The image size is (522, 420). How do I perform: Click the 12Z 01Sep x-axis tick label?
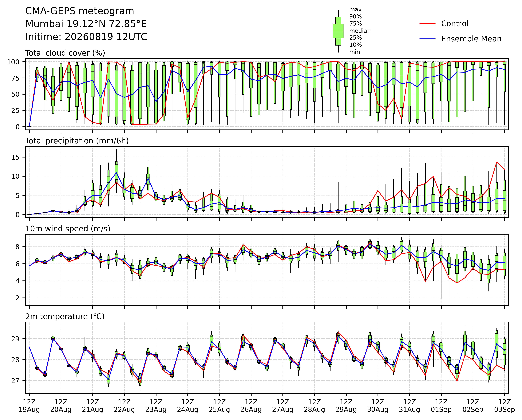(x=441, y=406)
